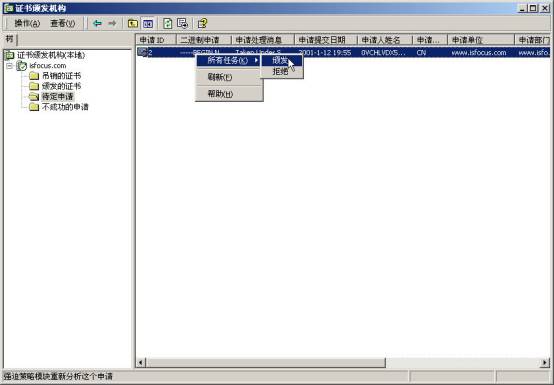This screenshot has width=554, height=385.
Task: Open the 查看 menu
Action: click(63, 24)
